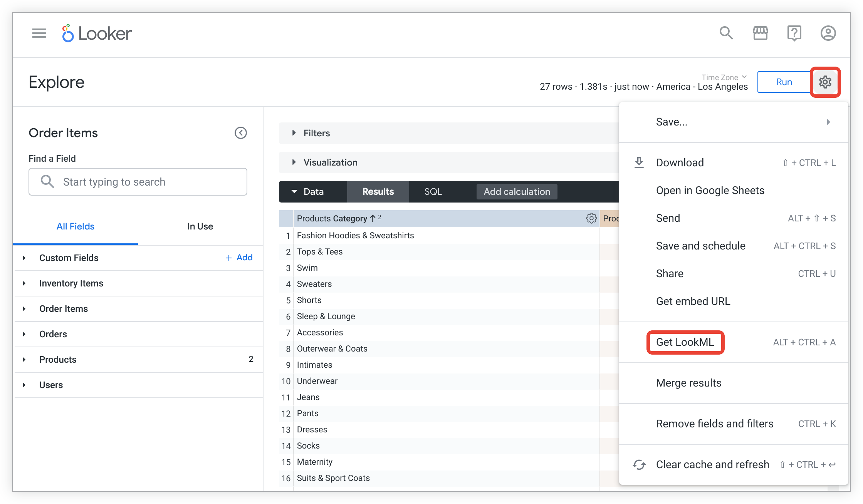Collapse the field picker with arrow icon

coord(241,133)
